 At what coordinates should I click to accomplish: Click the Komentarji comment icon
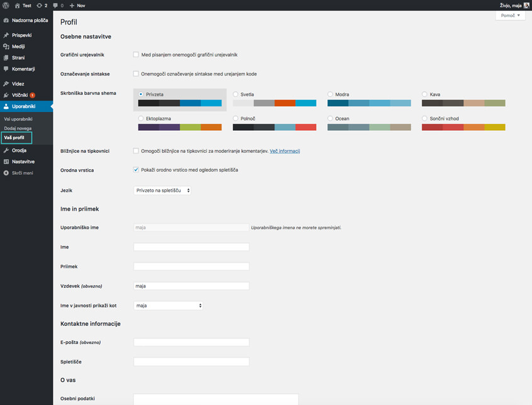[6, 69]
